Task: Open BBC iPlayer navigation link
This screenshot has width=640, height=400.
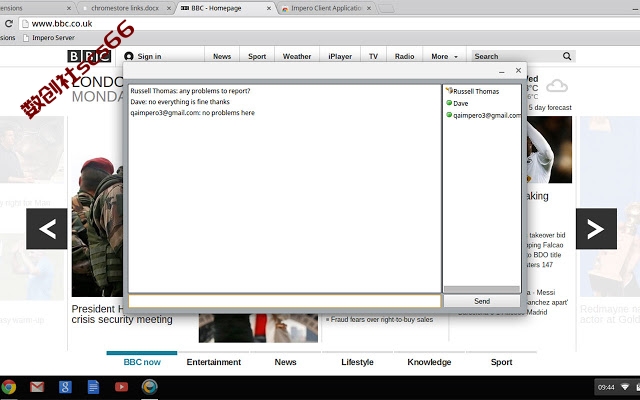Action: [340, 56]
